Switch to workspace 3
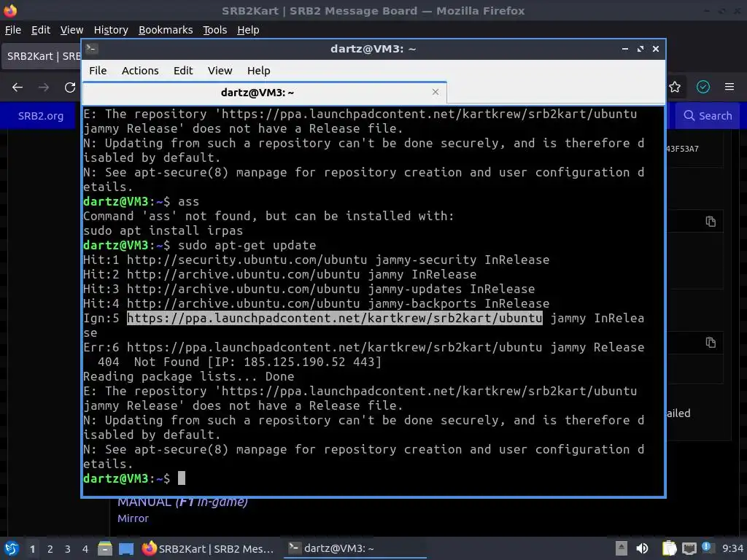The width and height of the screenshot is (747, 560). point(68,549)
